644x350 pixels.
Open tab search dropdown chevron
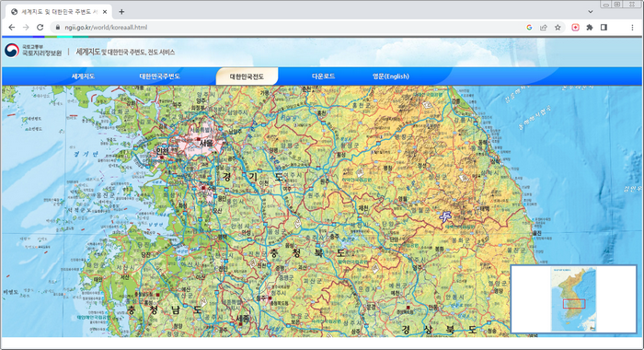[x=591, y=12]
